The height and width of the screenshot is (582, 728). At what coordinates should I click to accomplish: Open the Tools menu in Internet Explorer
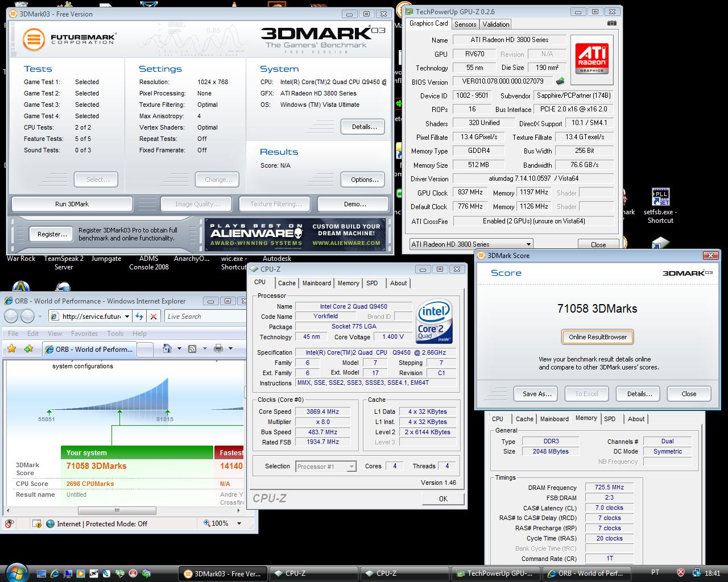click(115, 334)
